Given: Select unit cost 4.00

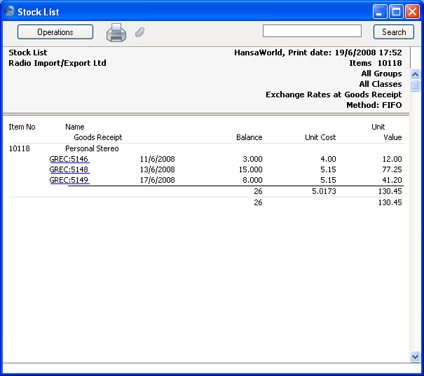Looking at the screenshot, I should click(x=328, y=159).
